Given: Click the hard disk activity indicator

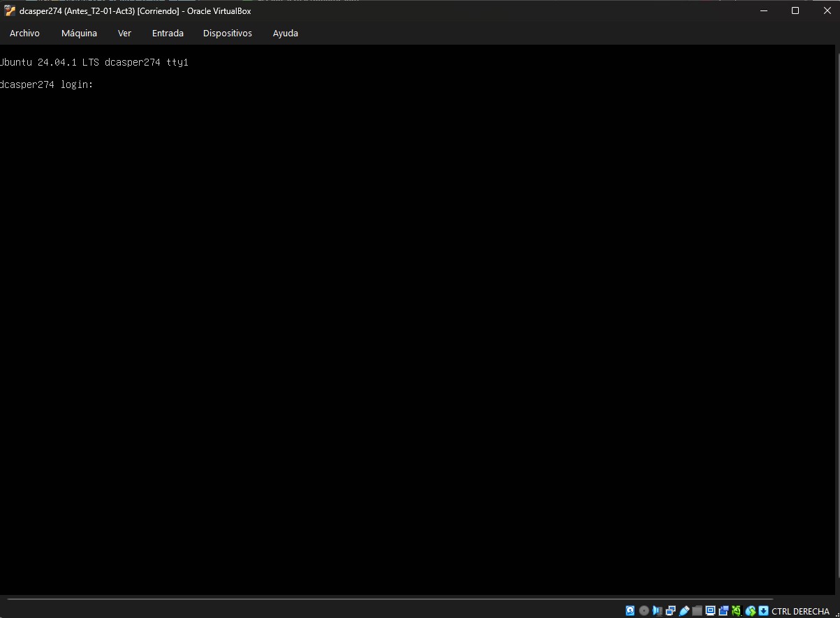Looking at the screenshot, I should [x=631, y=611].
